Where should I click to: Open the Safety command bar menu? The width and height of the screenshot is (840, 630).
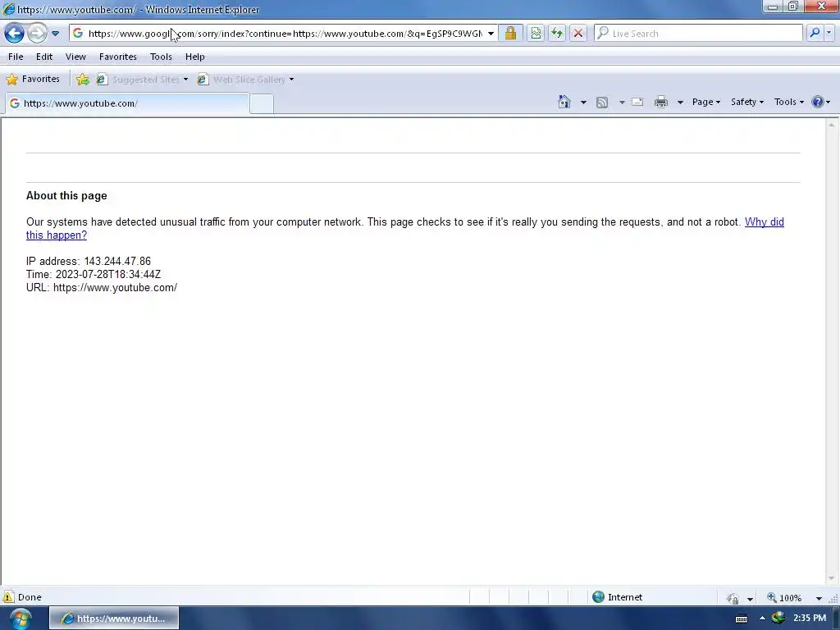pos(747,102)
